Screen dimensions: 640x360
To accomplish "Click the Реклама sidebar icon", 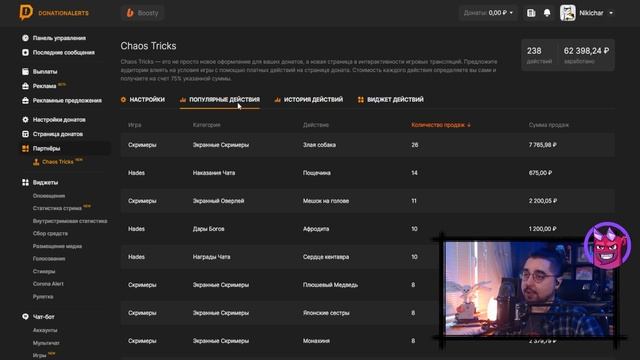I will [x=25, y=86].
